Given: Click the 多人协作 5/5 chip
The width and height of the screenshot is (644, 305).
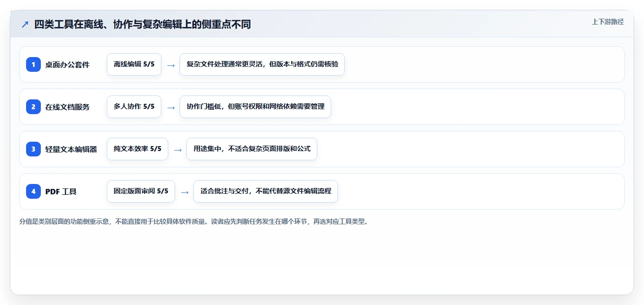Looking at the screenshot, I should 134,107.
